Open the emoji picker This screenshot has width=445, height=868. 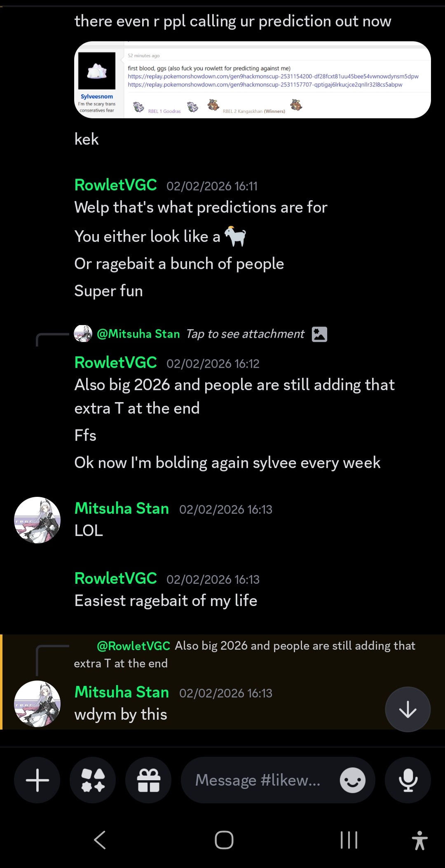352,780
